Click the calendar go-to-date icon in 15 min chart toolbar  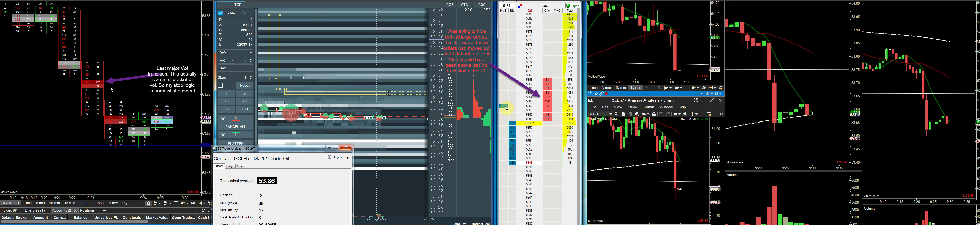(720, 88)
